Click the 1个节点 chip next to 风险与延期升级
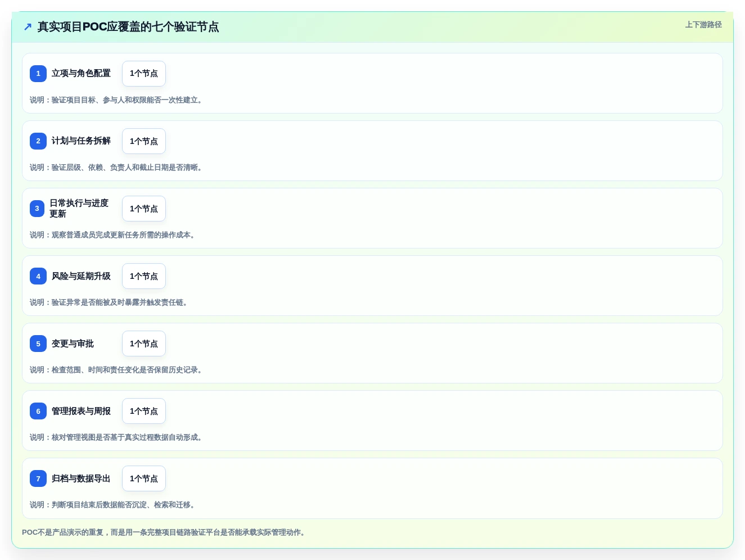This screenshot has width=745, height=560. 144,276
